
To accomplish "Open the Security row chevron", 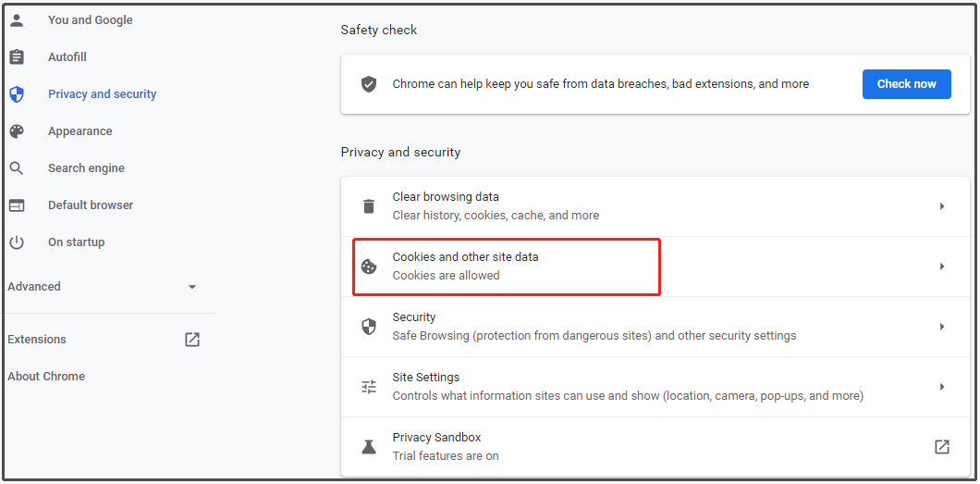I will [942, 327].
